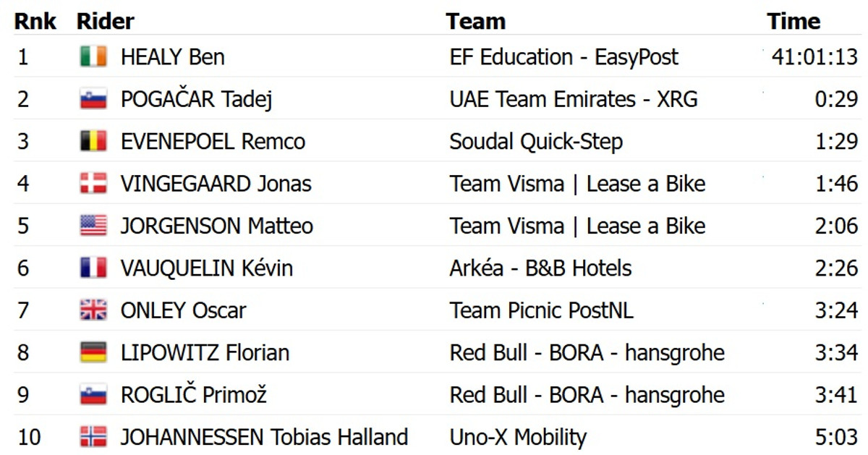The height and width of the screenshot is (455, 868).
Task: Click Norway flag beside JOHANNESSEN Tobias Halland
Action: [x=93, y=437]
